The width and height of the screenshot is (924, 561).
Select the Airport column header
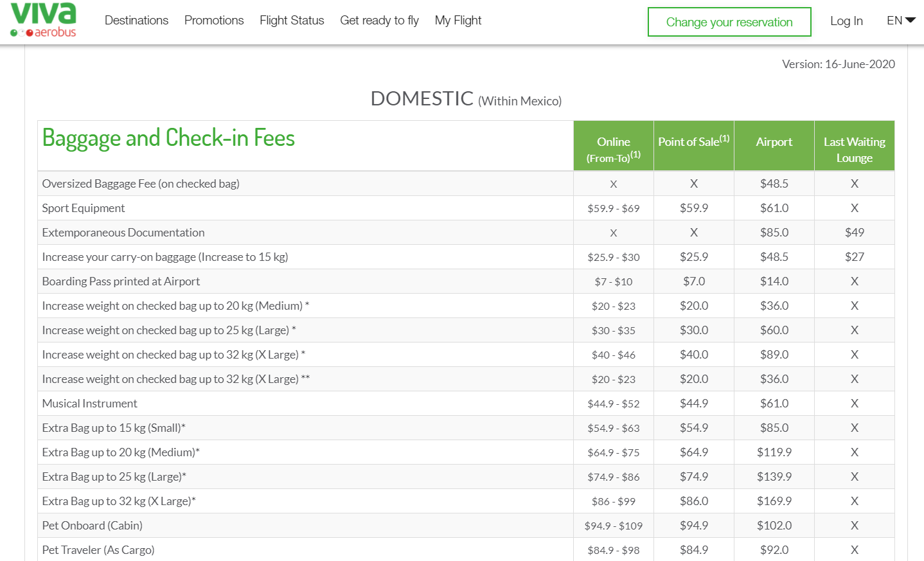point(774,146)
